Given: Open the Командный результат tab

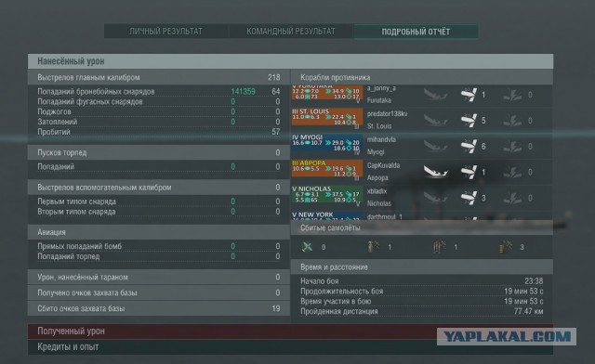Looking at the screenshot, I should [x=291, y=31].
